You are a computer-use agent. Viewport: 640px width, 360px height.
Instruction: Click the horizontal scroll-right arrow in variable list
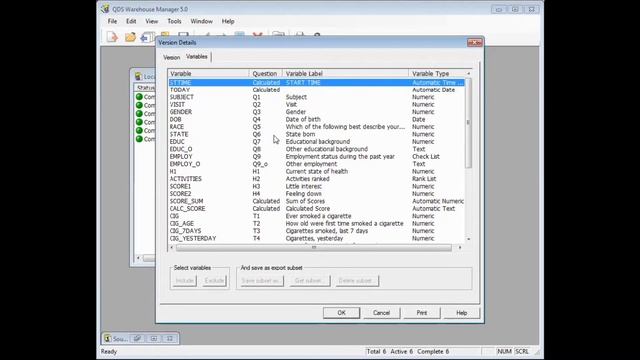460,247
